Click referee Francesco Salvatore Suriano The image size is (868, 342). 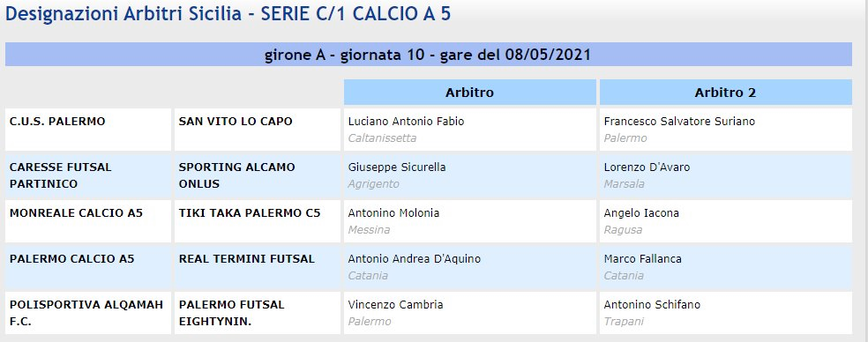point(679,121)
